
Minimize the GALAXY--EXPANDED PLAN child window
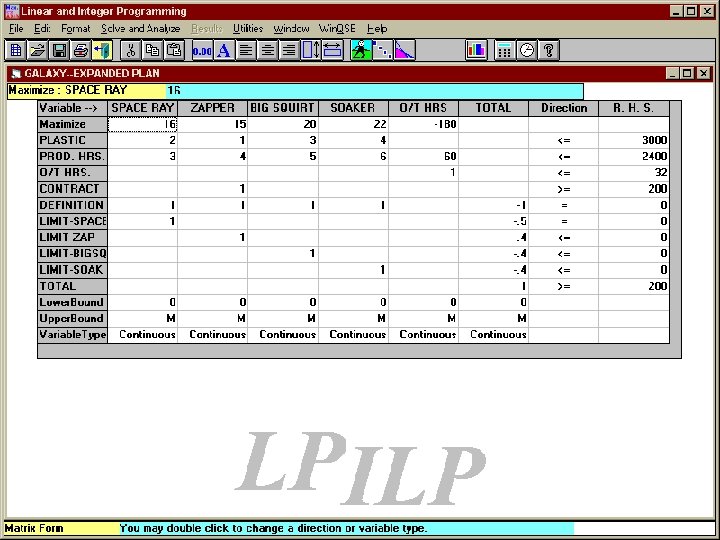pos(673,73)
